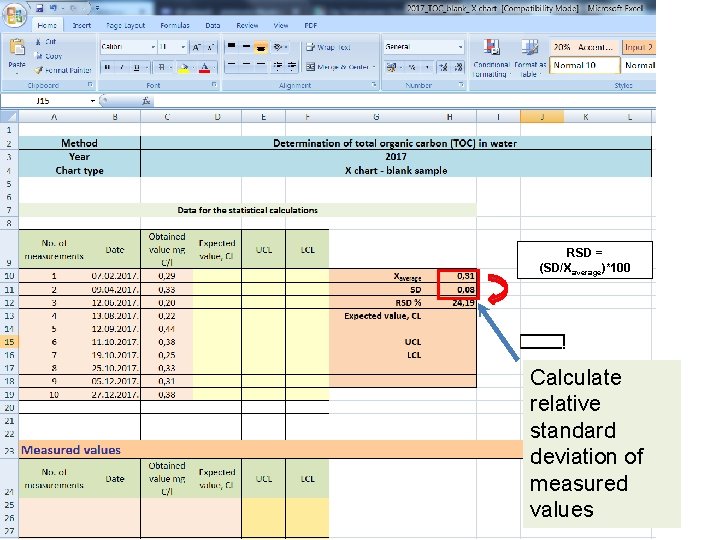Click the Paste clipboard icon

coord(17,47)
